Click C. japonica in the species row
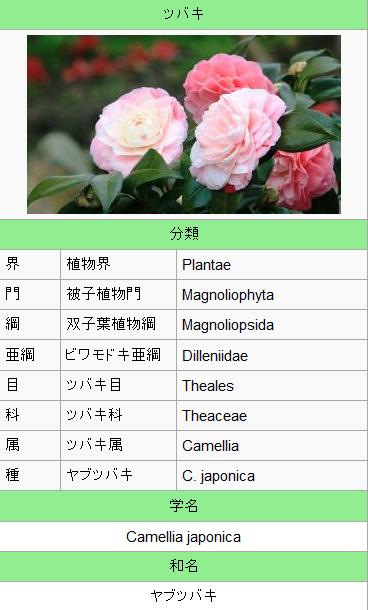Viewport: 368px width, 610px height. click(218, 476)
